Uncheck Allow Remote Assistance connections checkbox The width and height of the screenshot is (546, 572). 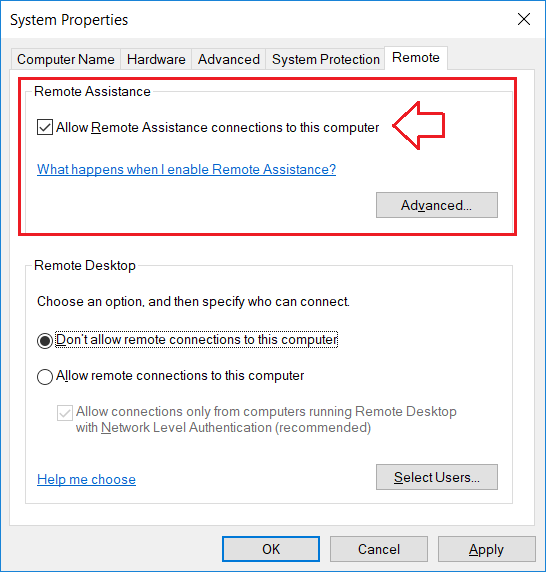[45, 127]
